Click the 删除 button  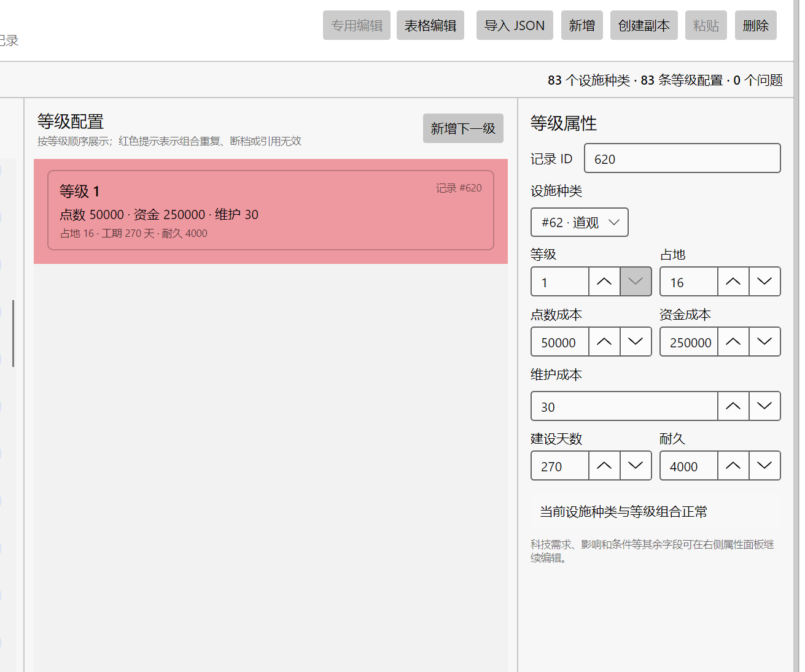click(x=756, y=25)
